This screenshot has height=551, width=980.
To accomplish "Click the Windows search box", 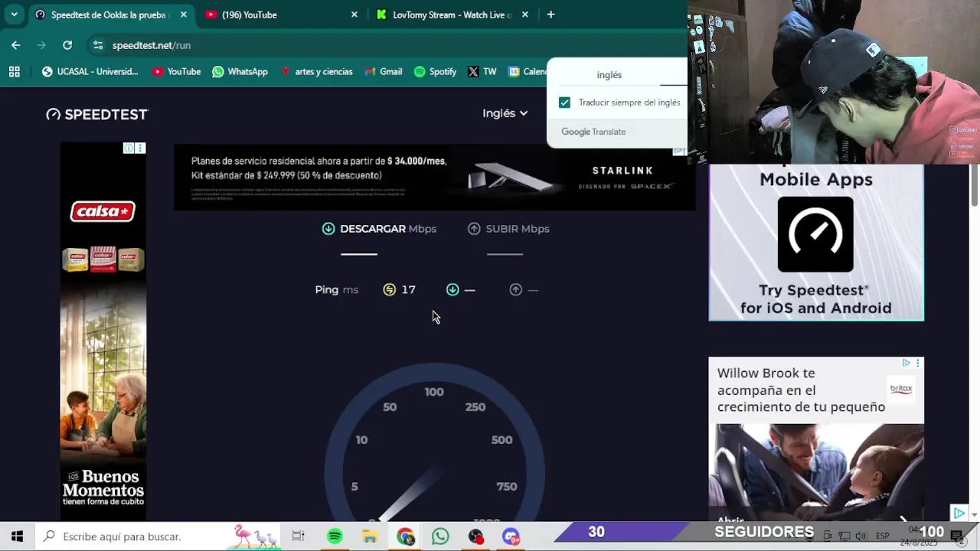I will [159, 536].
